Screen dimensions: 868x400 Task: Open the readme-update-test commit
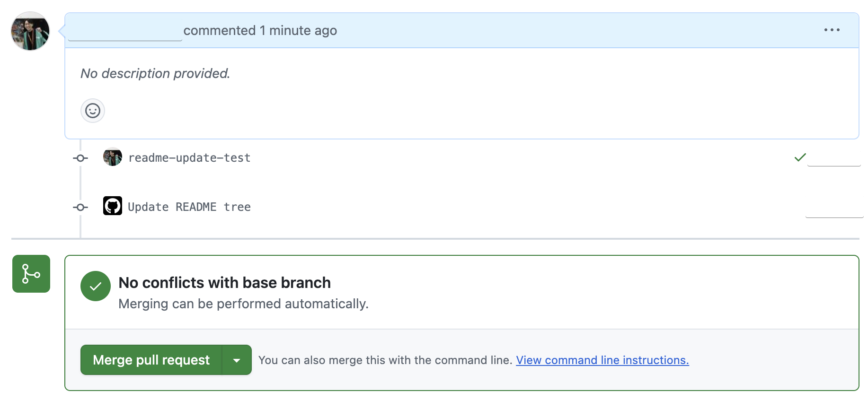189,158
